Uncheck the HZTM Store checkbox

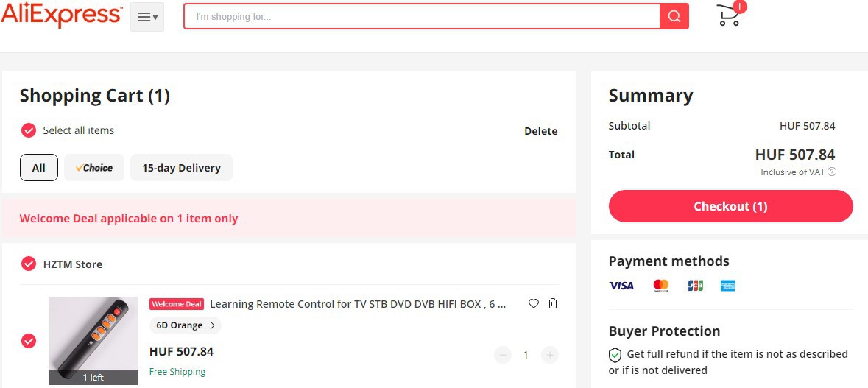click(x=29, y=264)
